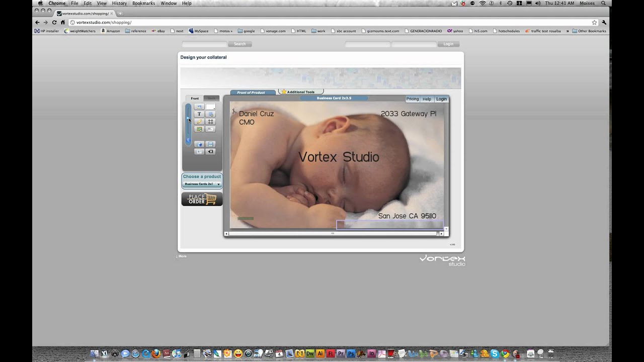Switch to the dimmed Back tab

tap(212, 98)
